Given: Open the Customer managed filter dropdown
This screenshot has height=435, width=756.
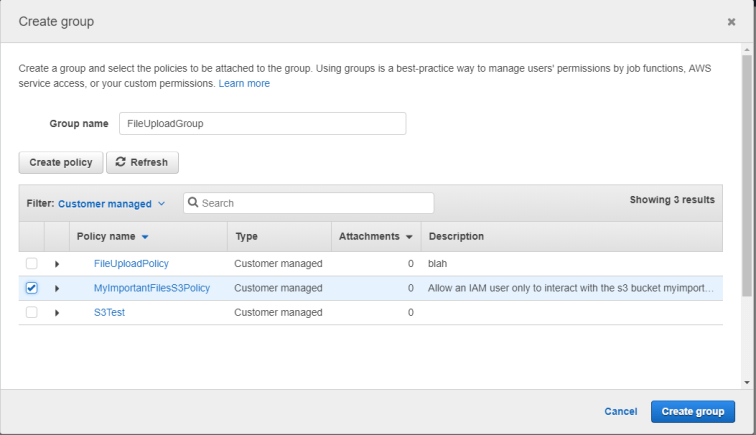Looking at the screenshot, I should [x=111, y=204].
